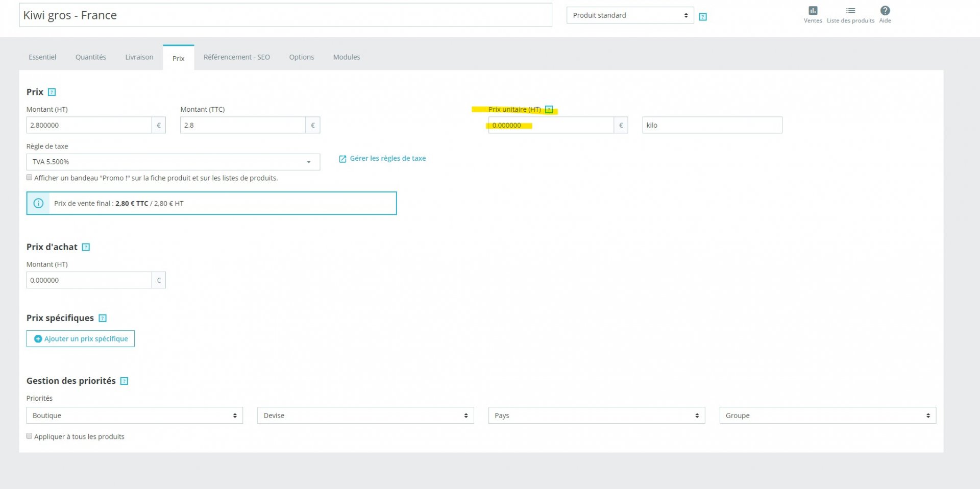Click the info icon in final price box
The height and width of the screenshot is (489, 980).
coord(38,203)
